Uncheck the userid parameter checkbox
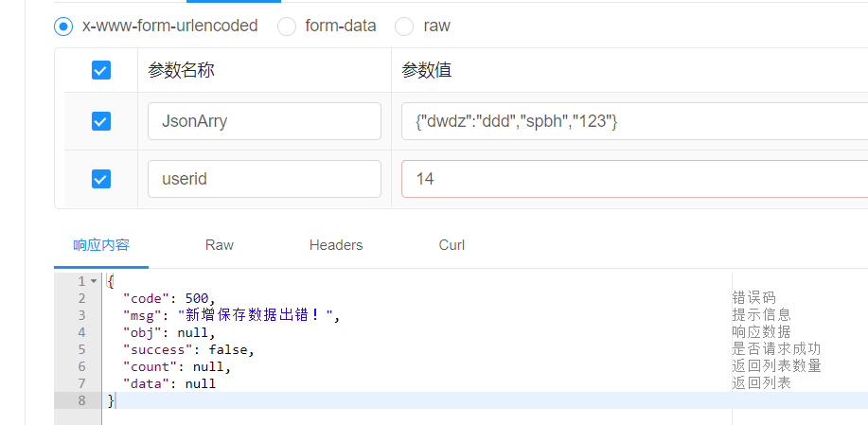868x425 pixels. click(x=100, y=179)
